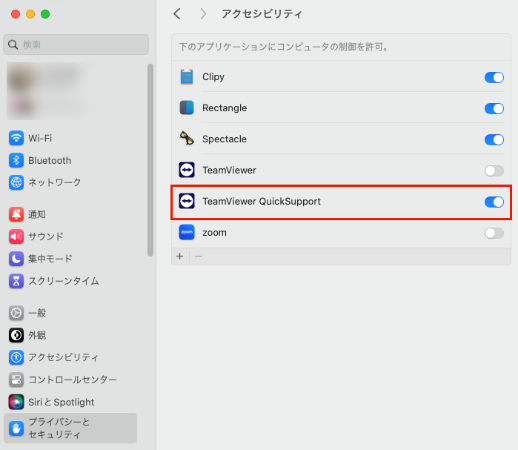The image size is (518, 450).
Task: Click the green fullscreen window button
Action: pyautogui.click(x=45, y=14)
